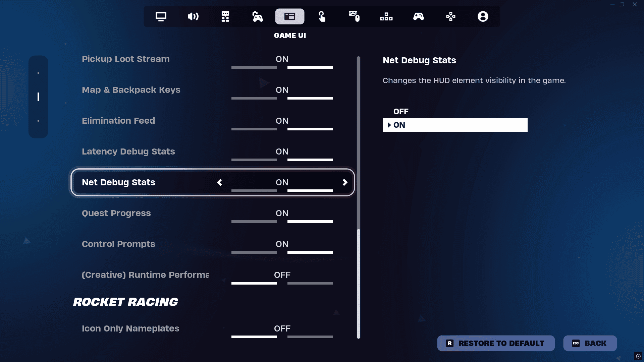Open the Game UI settings tab
This screenshot has width=644, height=362.
tap(290, 16)
